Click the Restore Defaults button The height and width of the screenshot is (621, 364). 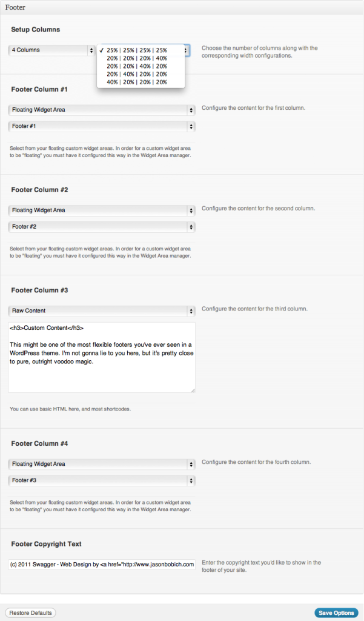tap(30, 613)
